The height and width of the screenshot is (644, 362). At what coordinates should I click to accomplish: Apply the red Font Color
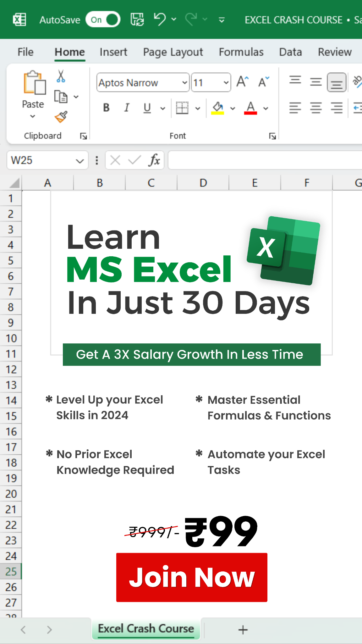click(250, 108)
